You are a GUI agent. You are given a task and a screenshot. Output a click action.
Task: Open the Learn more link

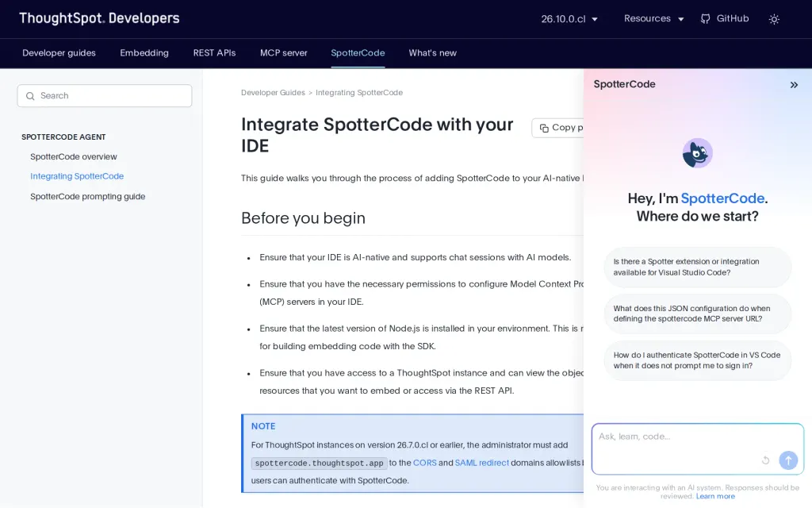tap(715, 497)
